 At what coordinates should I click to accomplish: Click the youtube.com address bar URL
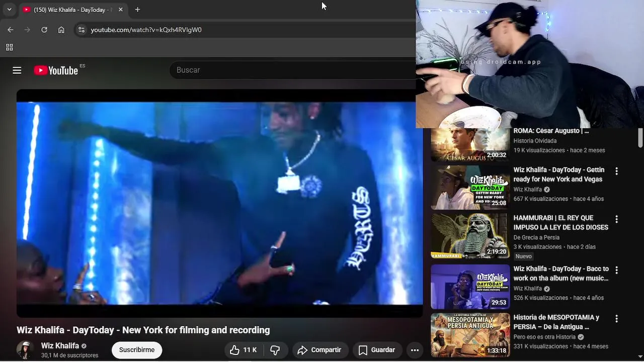146,30
